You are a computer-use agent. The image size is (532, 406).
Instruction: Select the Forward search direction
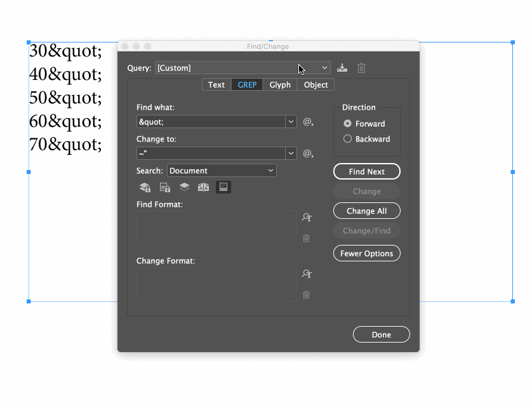click(x=347, y=124)
